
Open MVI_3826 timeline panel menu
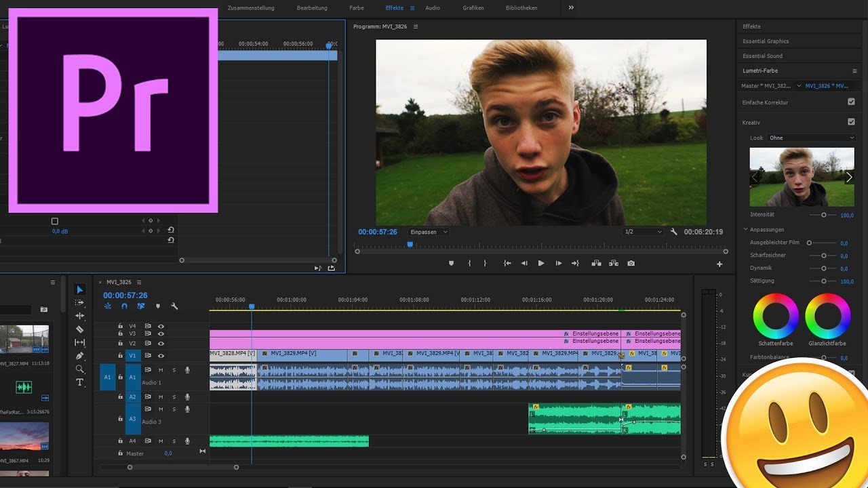point(140,282)
